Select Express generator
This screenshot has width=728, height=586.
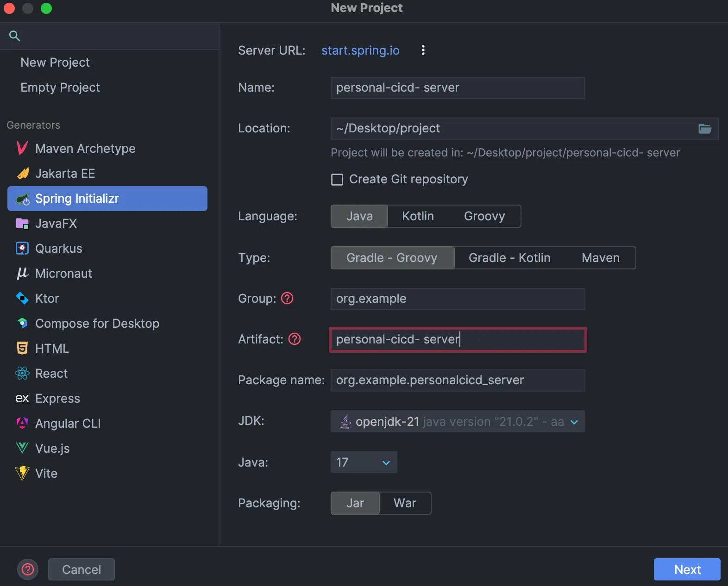pyautogui.click(x=107, y=399)
